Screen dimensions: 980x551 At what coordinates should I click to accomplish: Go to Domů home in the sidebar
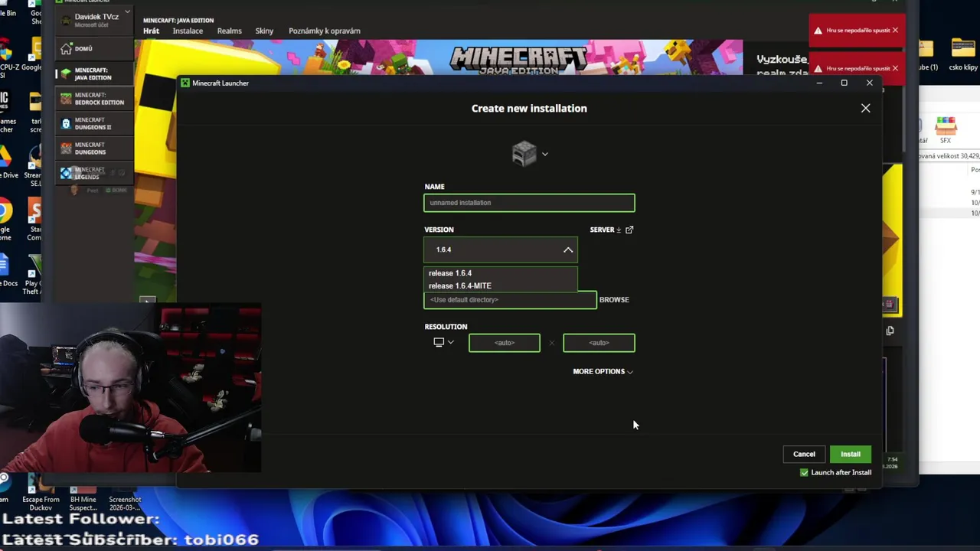click(95, 48)
